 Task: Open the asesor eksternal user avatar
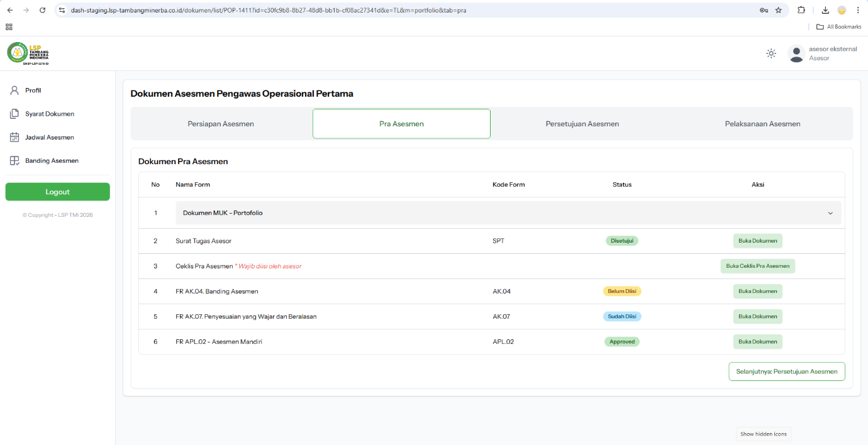pyautogui.click(x=796, y=53)
